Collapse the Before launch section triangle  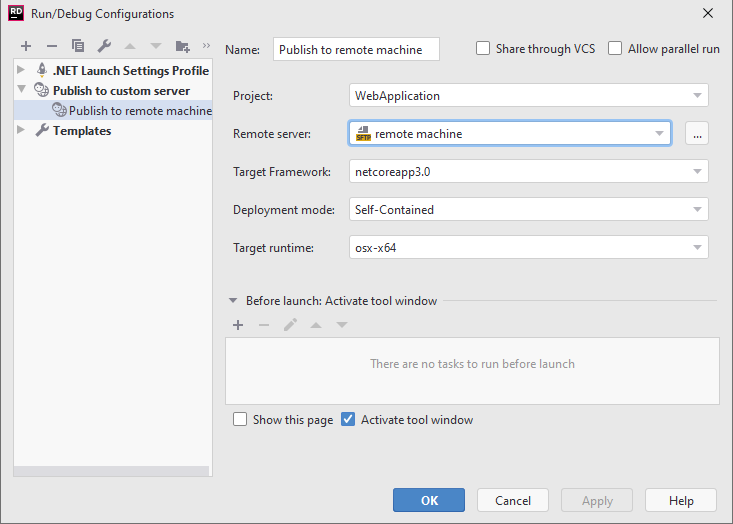pyautogui.click(x=233, y=301)
